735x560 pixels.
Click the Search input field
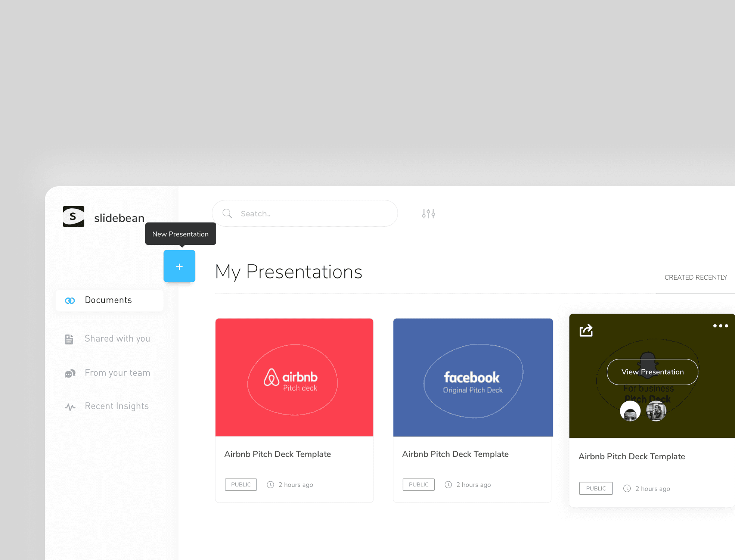point(314,214)
